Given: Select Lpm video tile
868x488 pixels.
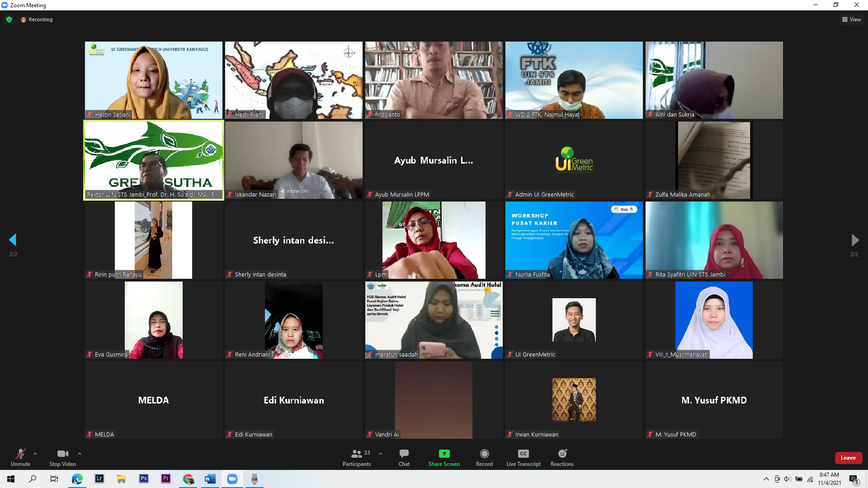Looking at the screenshot, I should point(434,240).
